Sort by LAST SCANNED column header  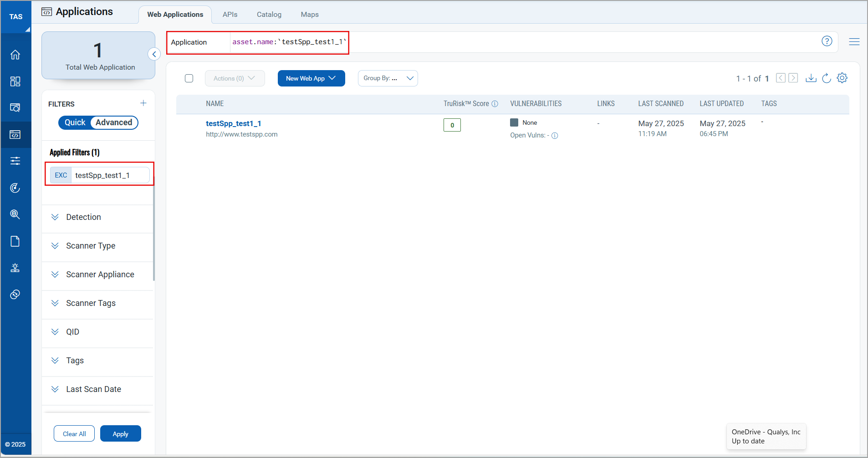[661, 104]
